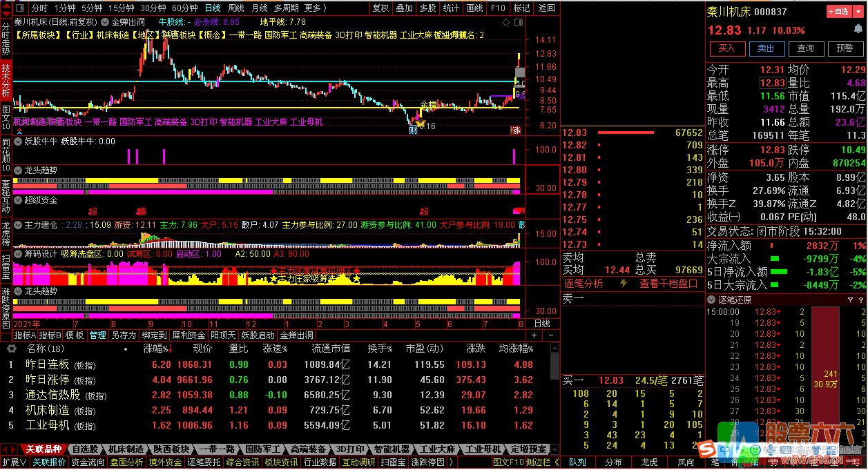
Task: Switch to the 日线 daily chart
Action: pyautogui.click(x=213, y=8)
